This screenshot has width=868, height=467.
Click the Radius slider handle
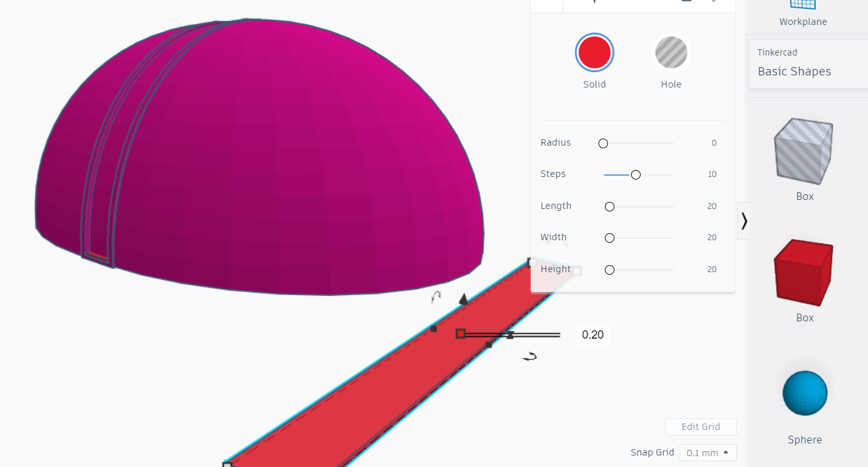click(x=602, y=143)
